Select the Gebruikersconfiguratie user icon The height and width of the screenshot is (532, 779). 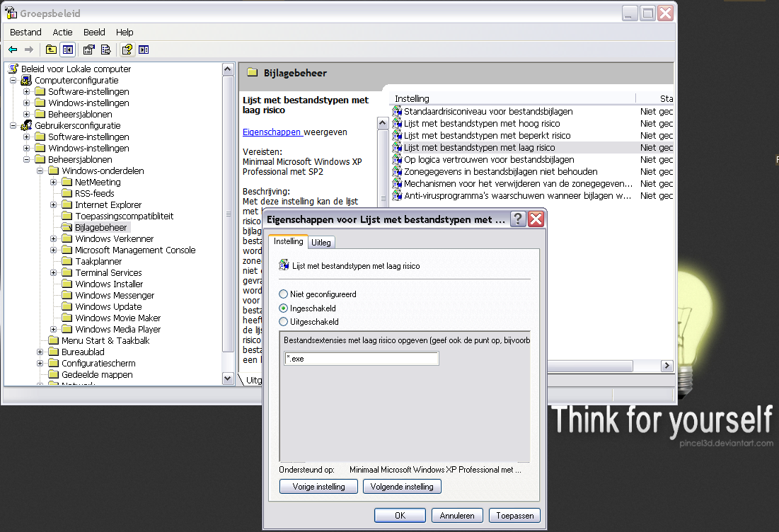point(26,125)
